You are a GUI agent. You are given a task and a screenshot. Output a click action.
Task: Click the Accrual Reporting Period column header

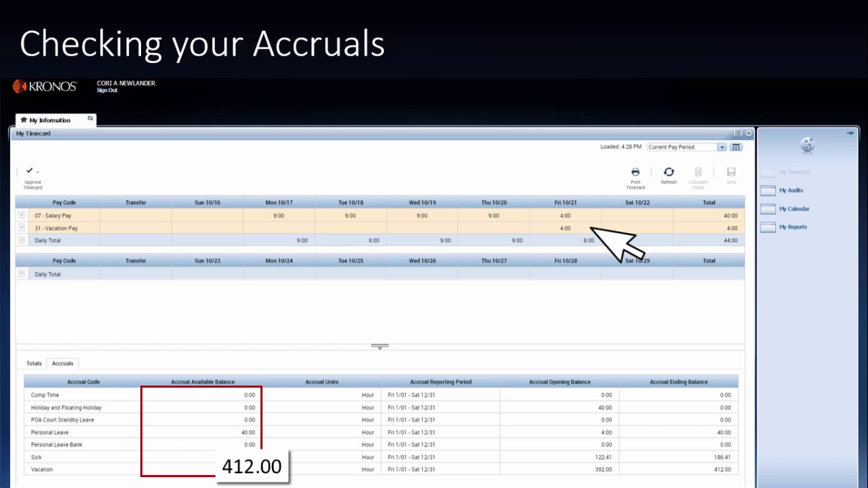pyautogui.click(x=441, y=382)
